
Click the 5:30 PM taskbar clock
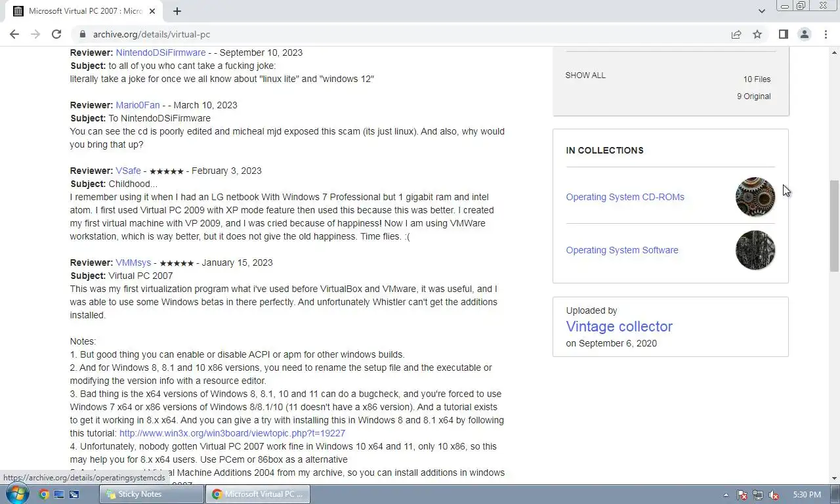[807, 494]
